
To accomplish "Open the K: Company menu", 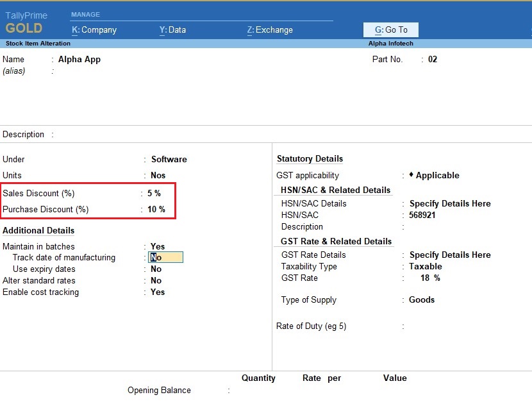I will coord(94,29).
